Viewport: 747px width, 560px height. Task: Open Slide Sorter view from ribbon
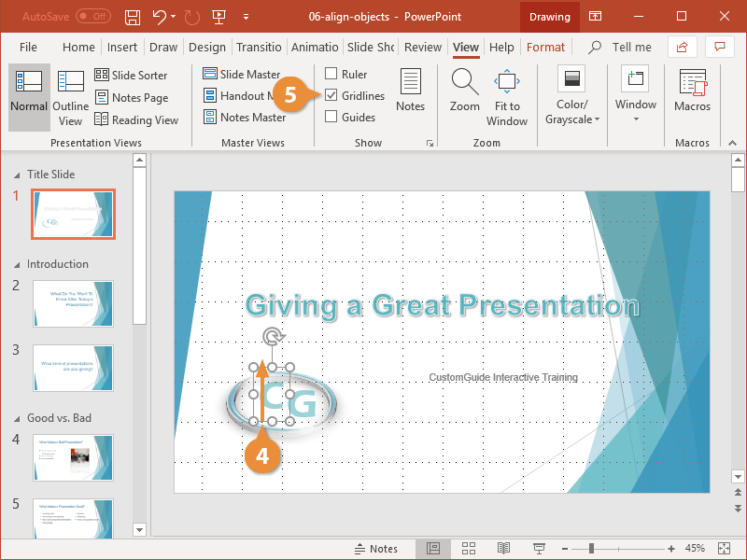[131, 75]
